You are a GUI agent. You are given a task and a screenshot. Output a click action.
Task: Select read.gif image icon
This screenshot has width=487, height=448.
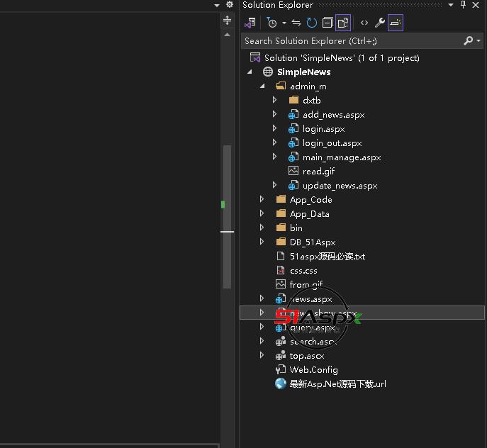(293, 171)
